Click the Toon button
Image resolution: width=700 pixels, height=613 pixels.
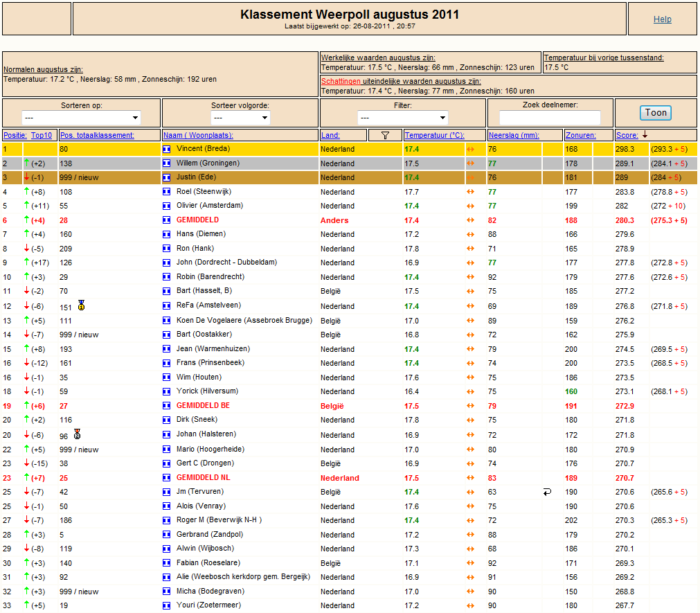[656, 113]
